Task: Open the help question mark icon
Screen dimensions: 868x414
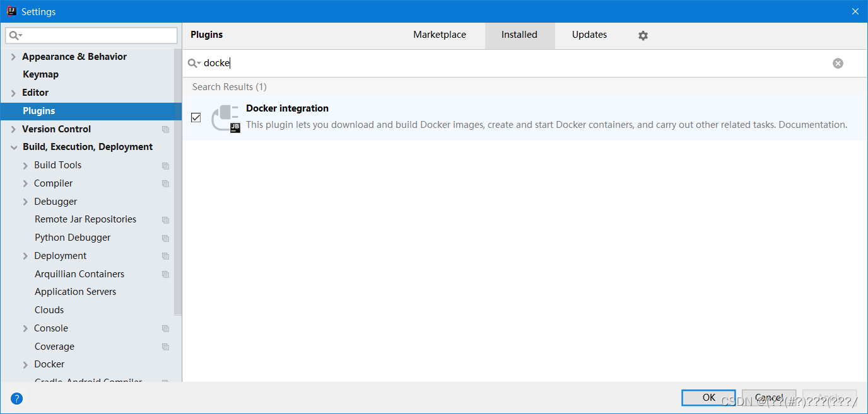Action: (x=17, y=398)
